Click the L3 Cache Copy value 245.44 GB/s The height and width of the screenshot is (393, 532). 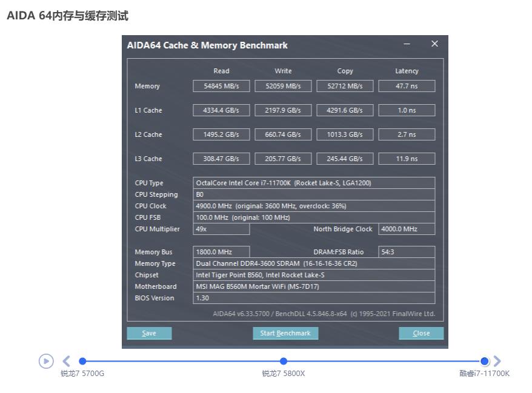344,158
